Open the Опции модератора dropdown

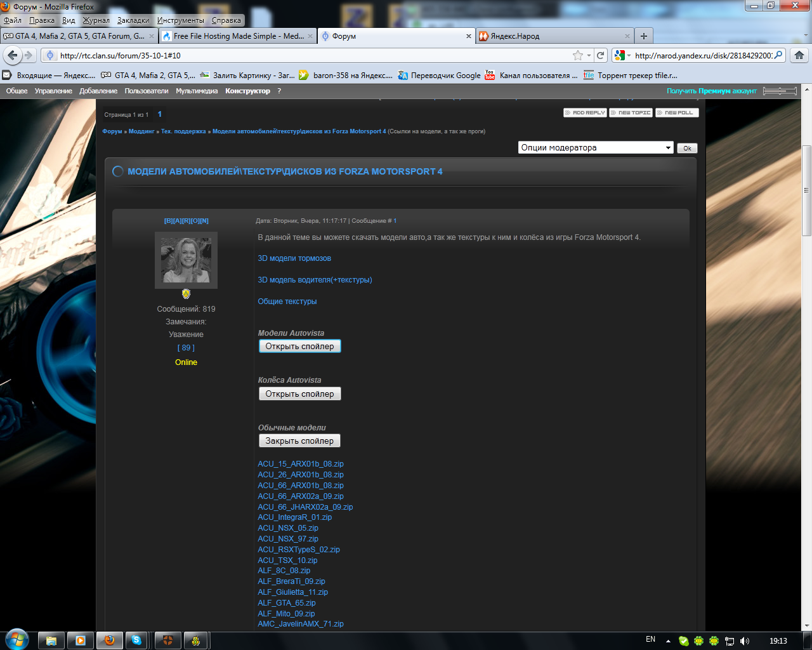pos(596,147)
